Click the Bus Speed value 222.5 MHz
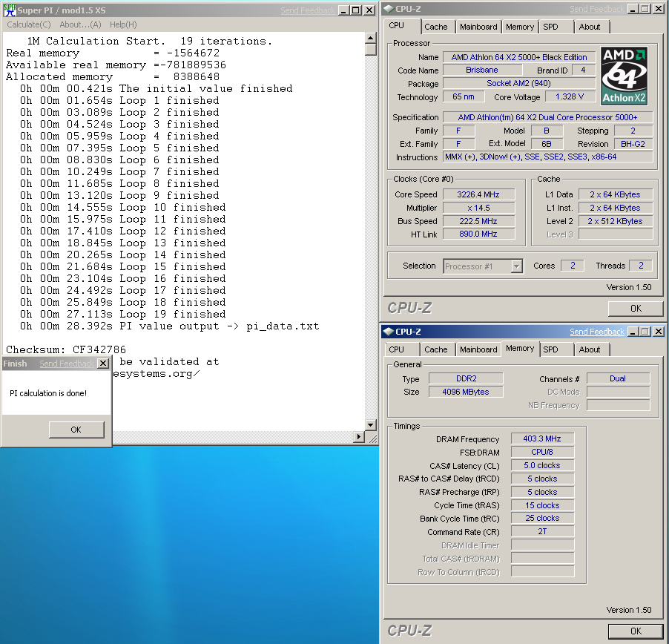The height and width of the screenshot is (644, 669). tap(478, 221)
